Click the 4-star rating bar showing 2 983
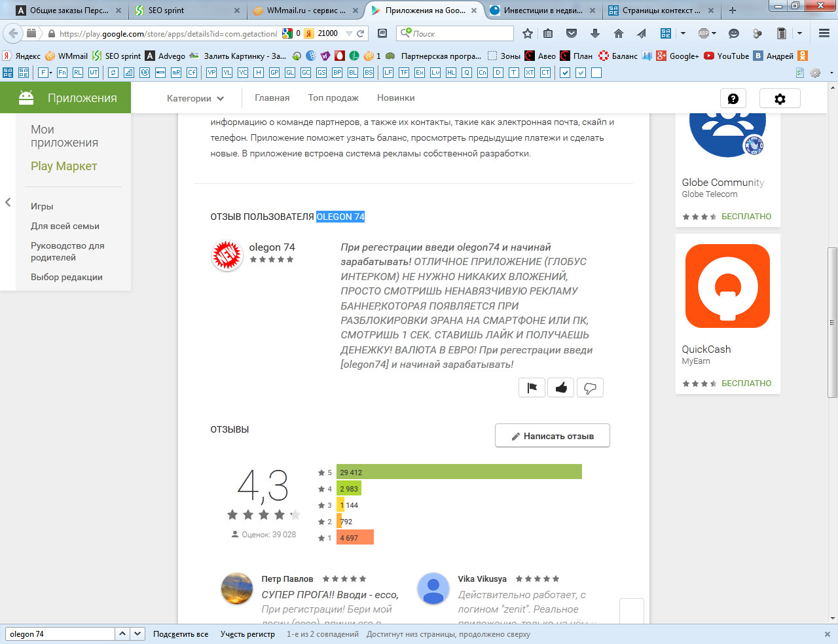 click(349, 488)
